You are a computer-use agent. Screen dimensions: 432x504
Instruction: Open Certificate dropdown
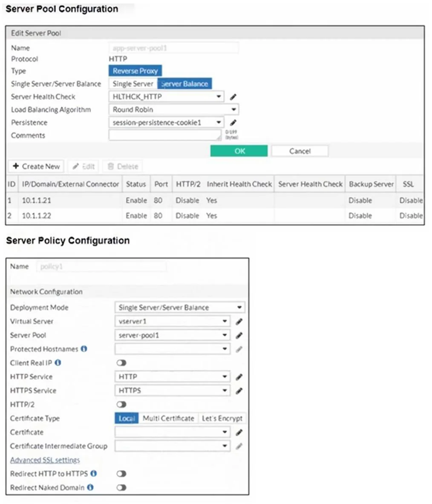pyautogui.click(x=172, y=432)
